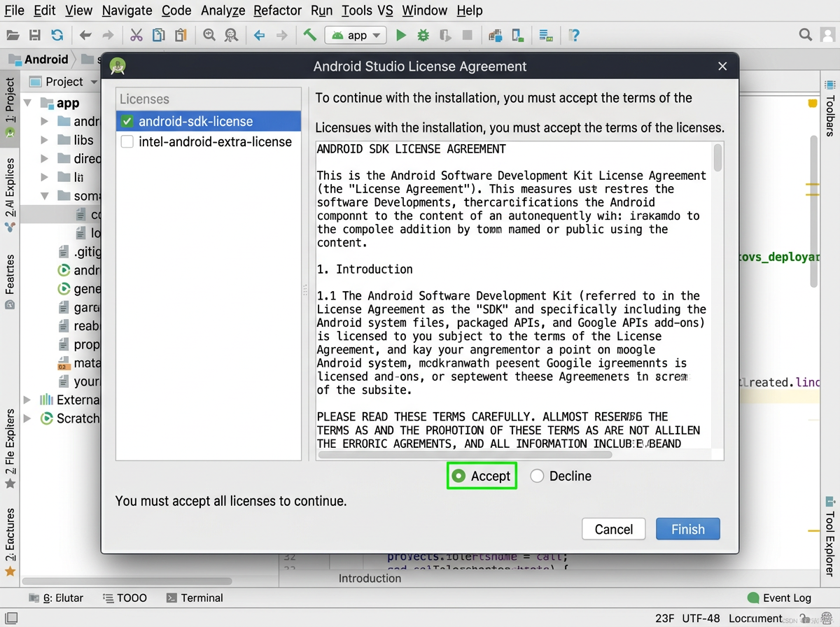Open the Terminal tool window tab
Image resolution: width=840 pixels, height=627 pixels.
(x=195, y=598)
